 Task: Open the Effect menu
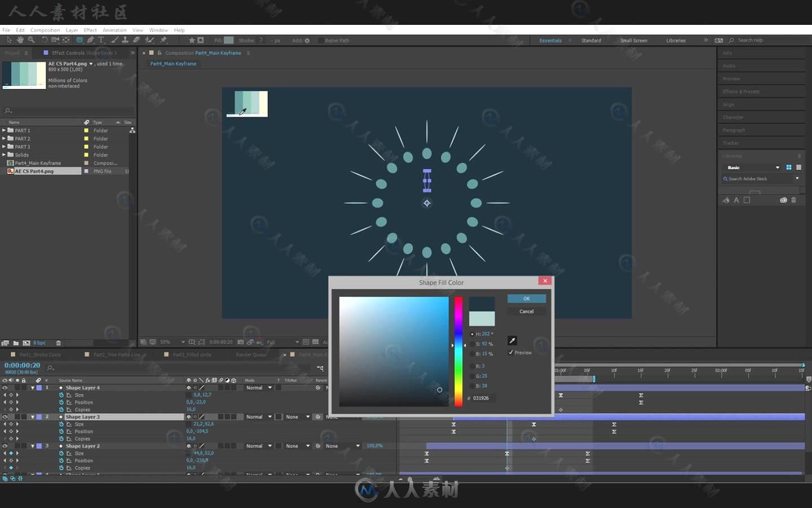(90, 30)
